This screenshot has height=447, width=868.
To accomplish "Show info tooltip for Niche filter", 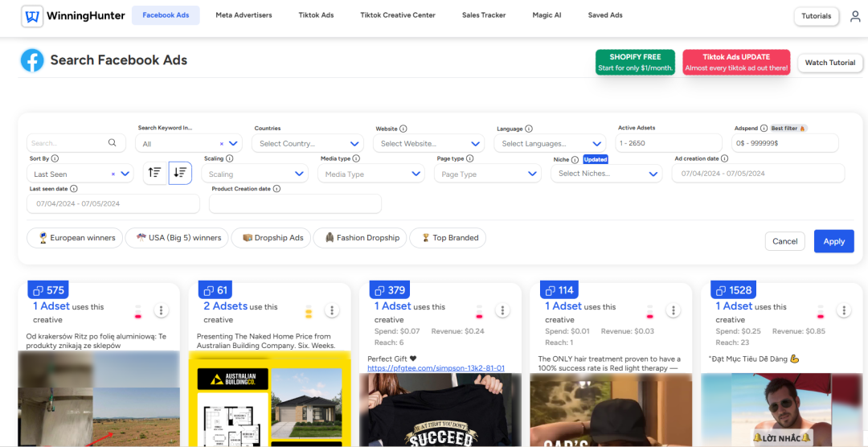I will [575, 159].
